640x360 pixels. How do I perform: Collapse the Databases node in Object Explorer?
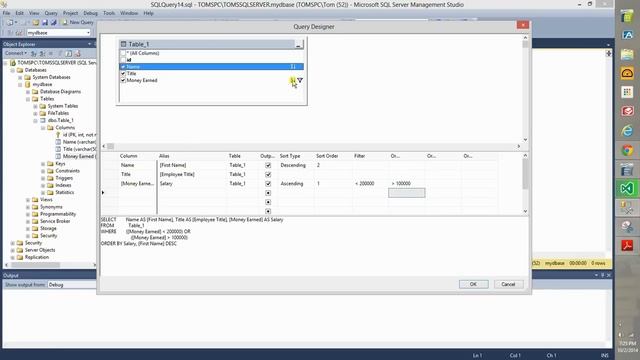tap(13, 70)
